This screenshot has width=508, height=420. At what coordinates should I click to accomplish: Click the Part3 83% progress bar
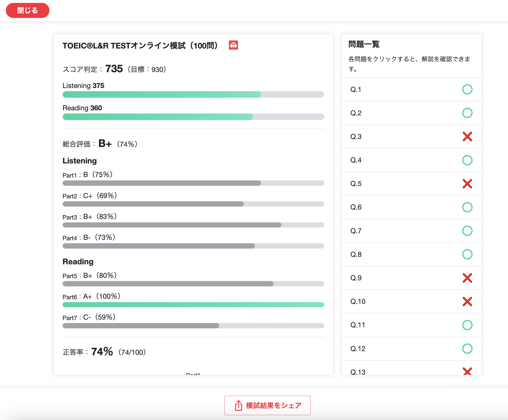point(193,225)
